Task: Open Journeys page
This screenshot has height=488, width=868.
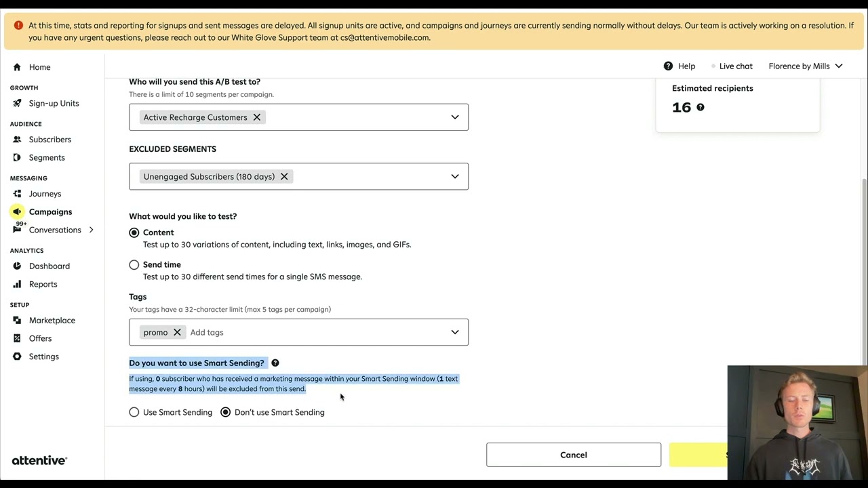Action: (x=45, y=194)
